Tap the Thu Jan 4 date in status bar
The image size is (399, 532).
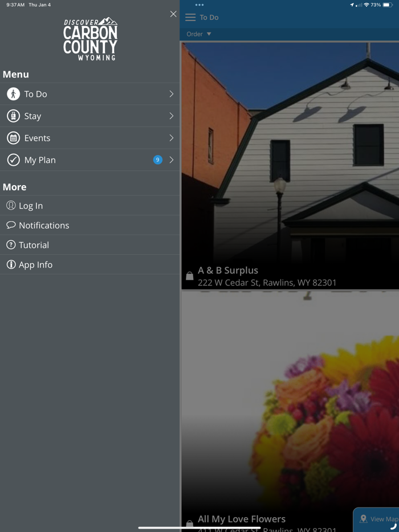pos(40,5)
